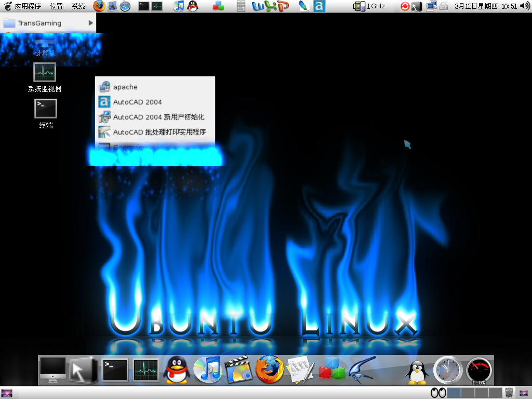Click the analog clock in the dock
532x399 pixels.
pos(448,370)
